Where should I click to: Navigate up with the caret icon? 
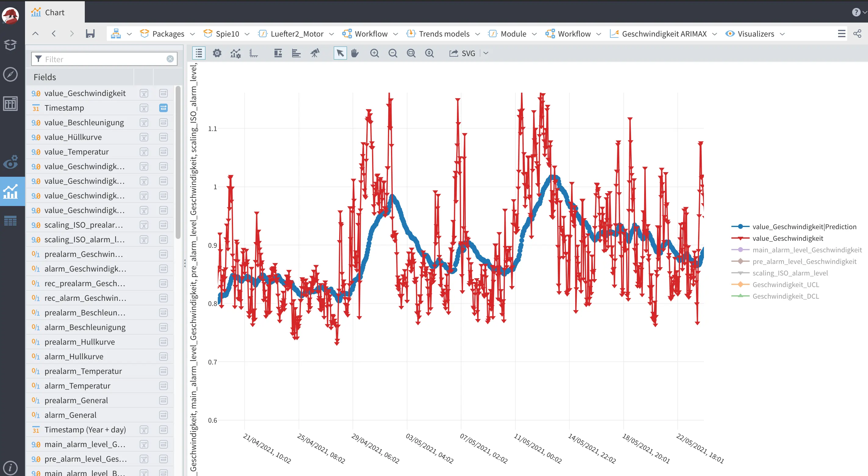click(x=35, y=33)
